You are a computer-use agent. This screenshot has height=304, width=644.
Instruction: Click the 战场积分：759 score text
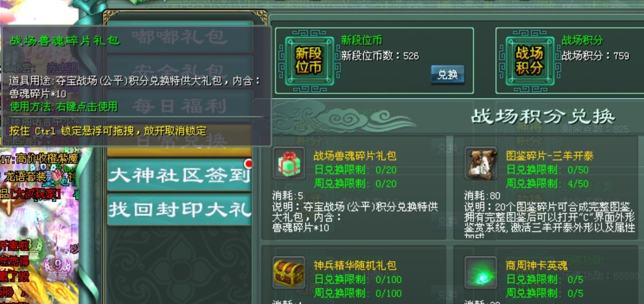point(596,56)
